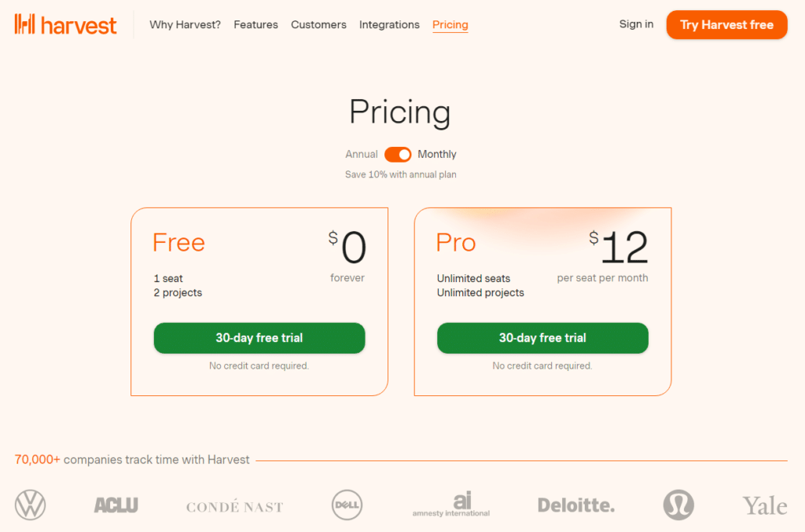Click the Sign in link
The height and width of the screenshot is (532, 805).
click(636, 24)
